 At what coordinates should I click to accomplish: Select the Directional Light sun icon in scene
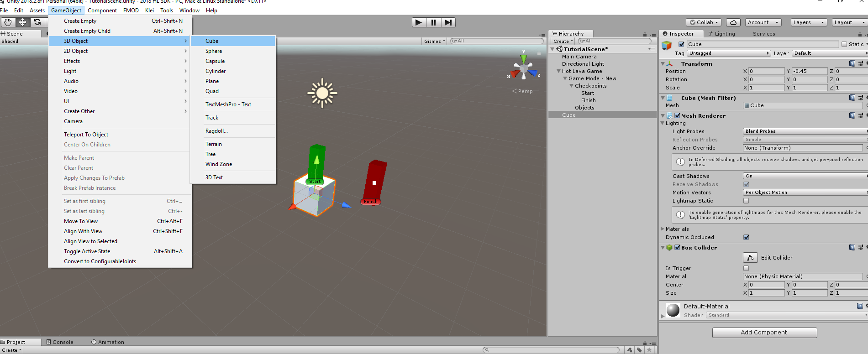pos(322,93)
